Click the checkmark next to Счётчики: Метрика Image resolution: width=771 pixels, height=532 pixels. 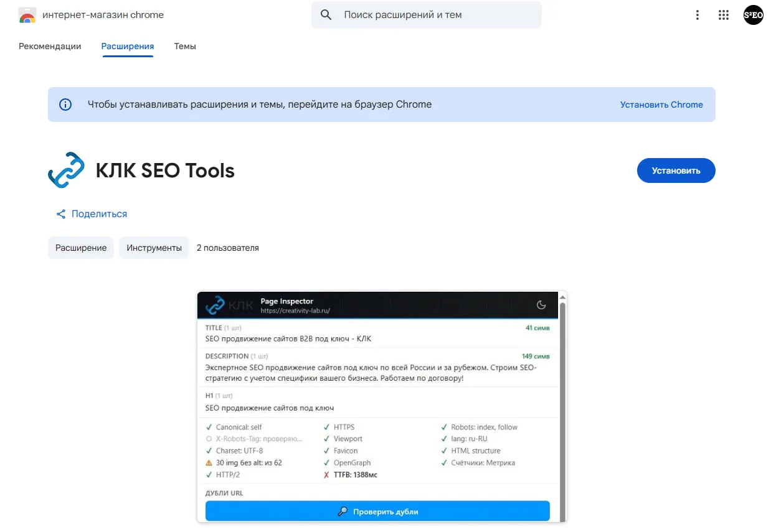445,463
